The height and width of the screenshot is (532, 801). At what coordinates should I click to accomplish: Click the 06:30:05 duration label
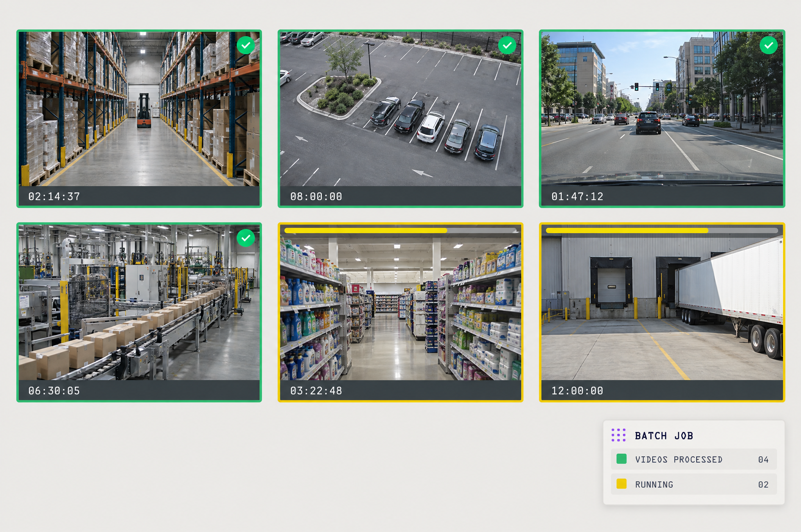pyautogui.click(x=54, y=391)
